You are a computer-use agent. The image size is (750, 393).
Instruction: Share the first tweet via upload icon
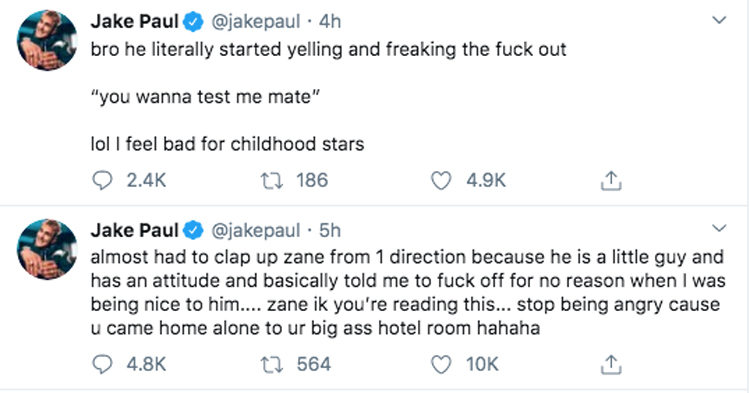coord(611,181)
